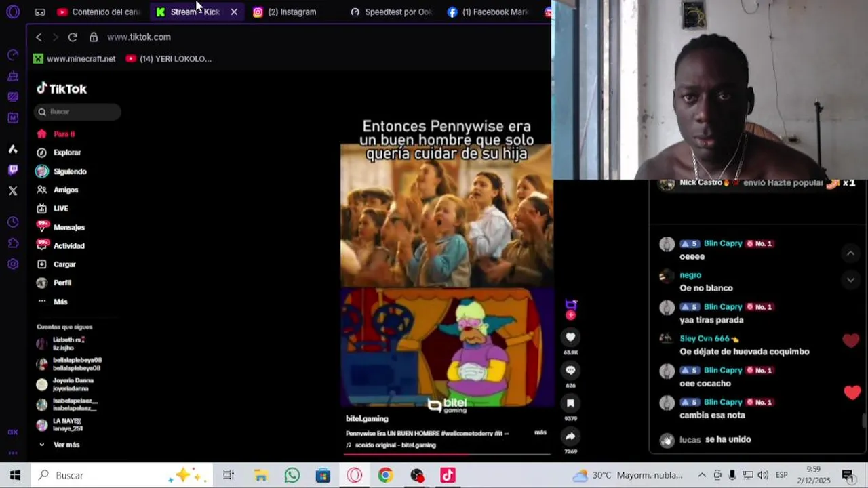Open the Cargar upload page
Screen dimensions: 868x488
56,264
